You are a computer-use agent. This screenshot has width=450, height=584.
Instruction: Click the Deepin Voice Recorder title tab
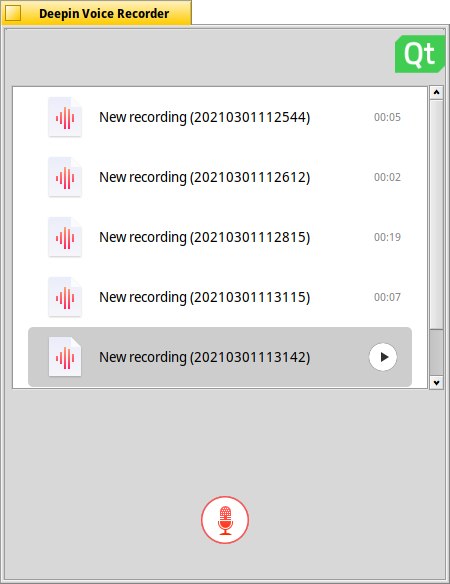pyautogui.click(x=96, y=13)
